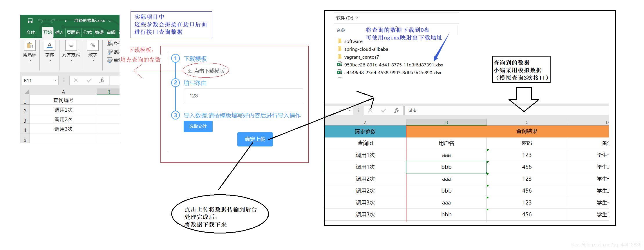Select the 用户名 cell
644x250 pixels.
(446, 143)
